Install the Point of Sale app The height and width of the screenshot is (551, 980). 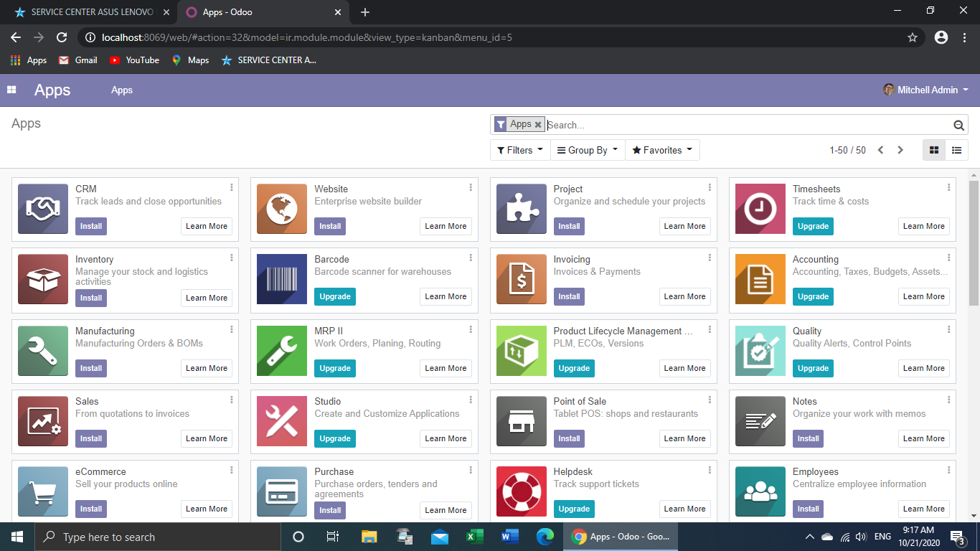pyautogui.click(x=569, y=438)
